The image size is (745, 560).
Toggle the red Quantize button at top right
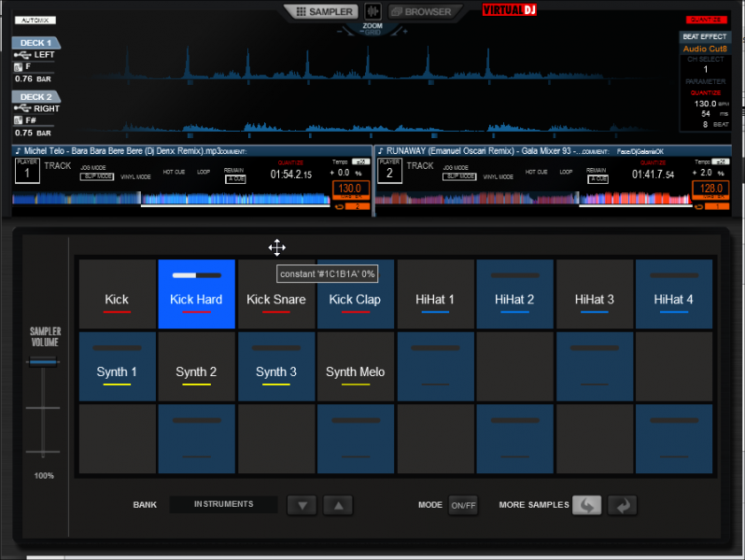click(706, 20)
